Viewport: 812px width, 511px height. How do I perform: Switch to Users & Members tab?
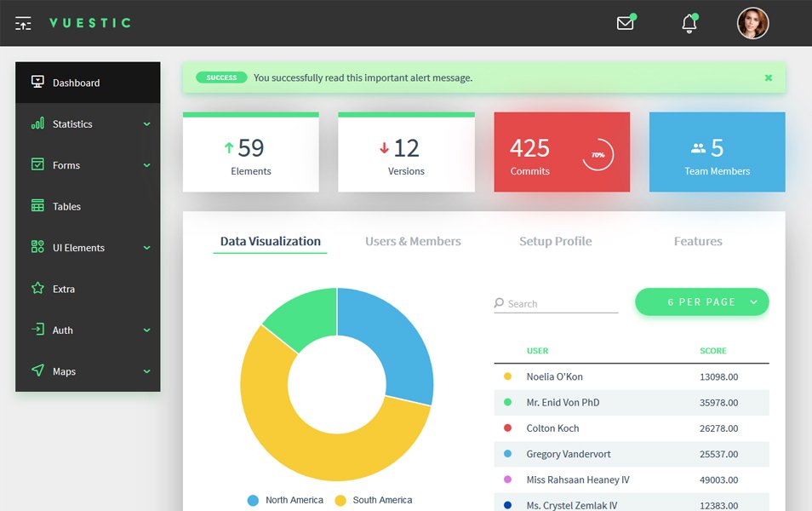click(413, 241)
